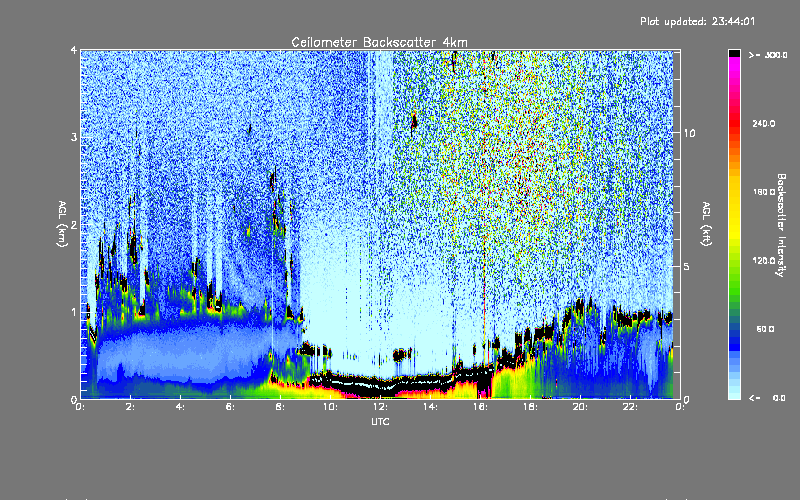This screenshot has height=500, width=800.
Task: Click the green section of the colorbar
Action: pos(734,276)
